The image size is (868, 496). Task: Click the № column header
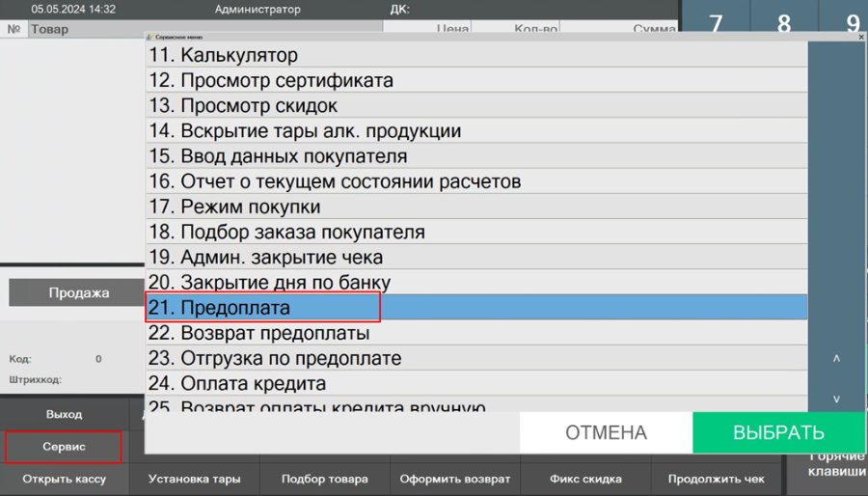14,29
